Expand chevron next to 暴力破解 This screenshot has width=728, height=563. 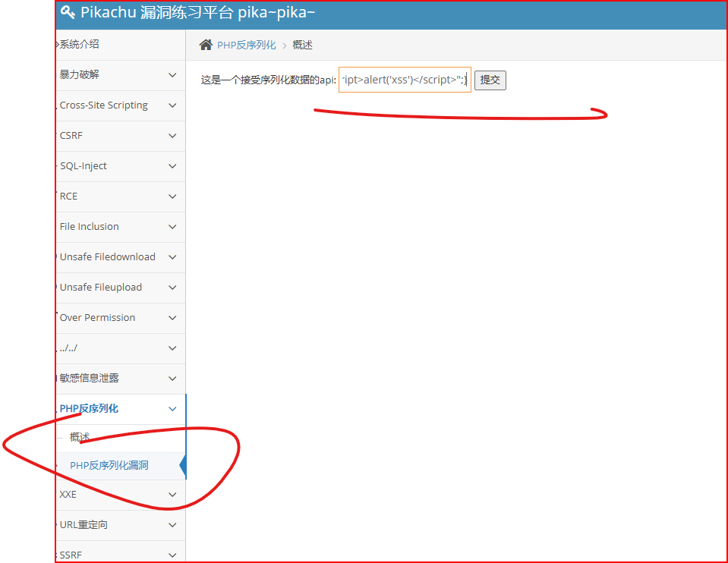[172, 74]
